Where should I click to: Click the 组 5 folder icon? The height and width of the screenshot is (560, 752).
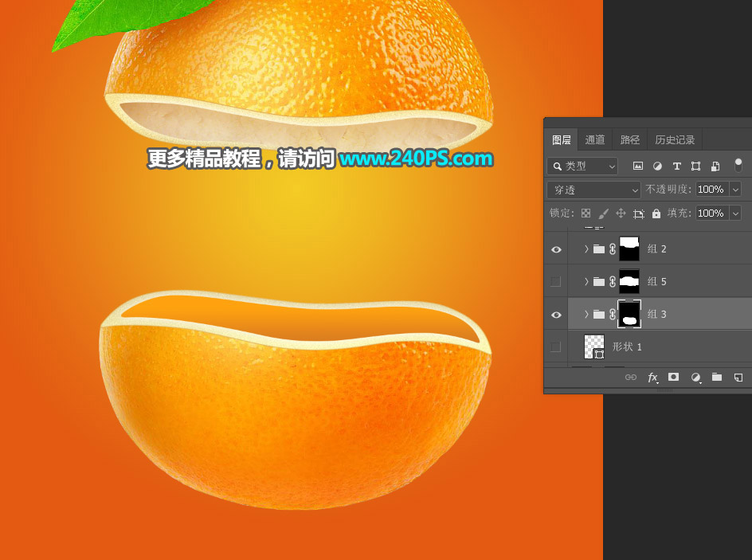[599, 281]
